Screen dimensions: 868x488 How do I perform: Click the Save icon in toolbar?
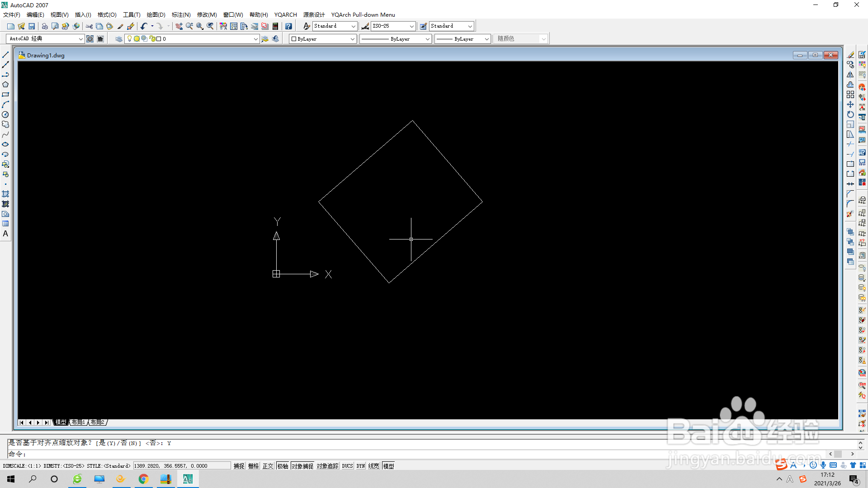[x=32, y=26]
